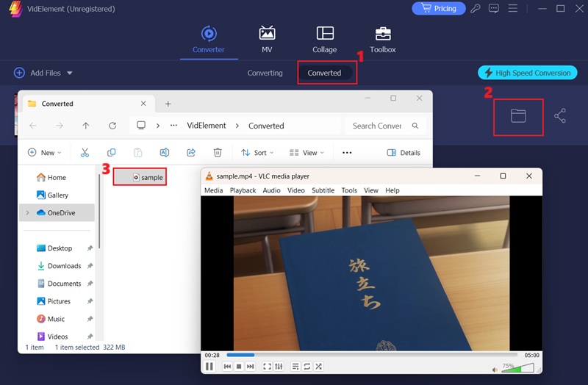
Task: Open the Sort dropdown
Action: [257, 153]
